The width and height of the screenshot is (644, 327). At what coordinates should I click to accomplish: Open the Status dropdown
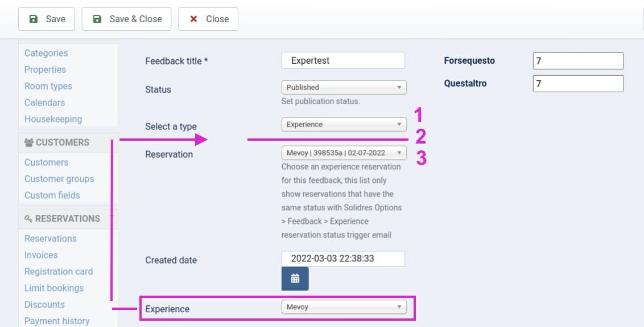click(344, 87)
